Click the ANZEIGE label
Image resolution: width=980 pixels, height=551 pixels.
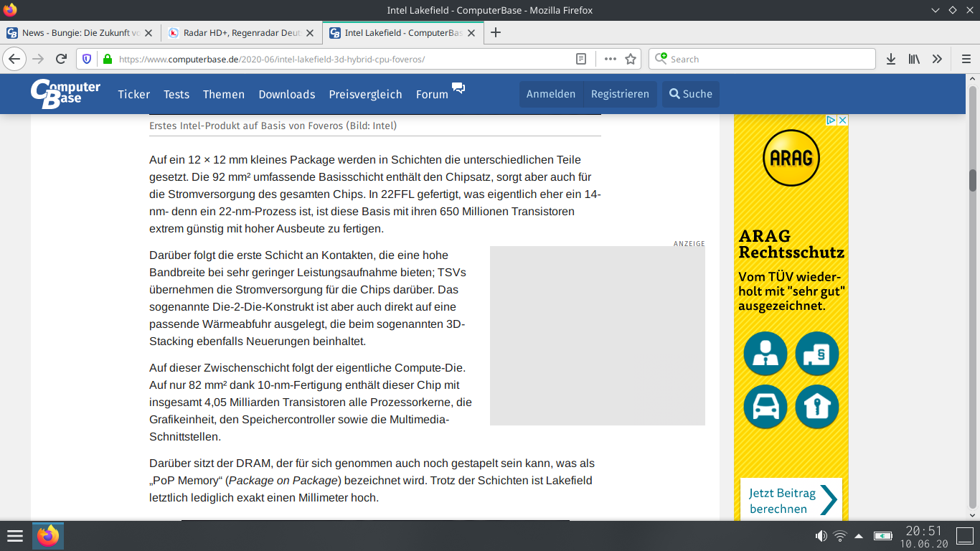tap(689, 244)
